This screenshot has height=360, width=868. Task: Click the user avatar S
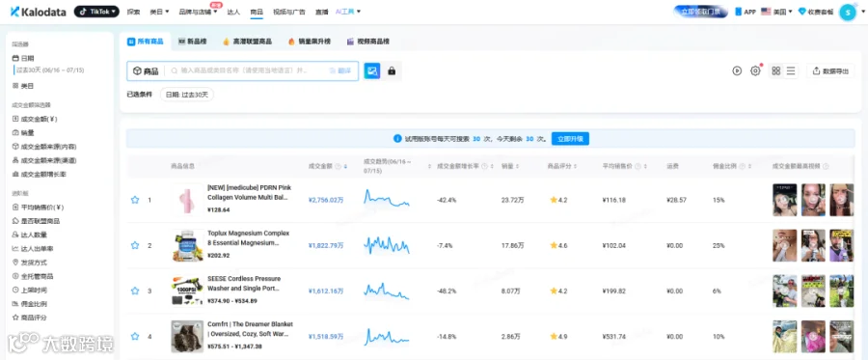tap(848, 13)
